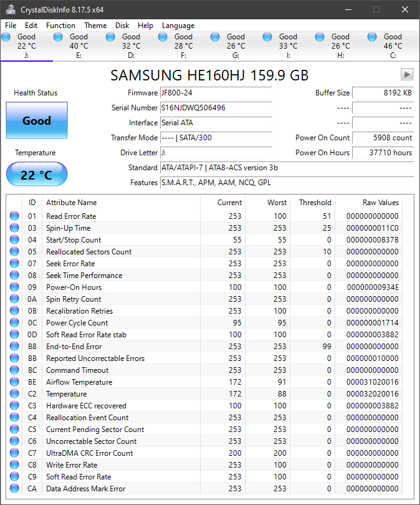
Task: Click raw value 00000000B37B
Action: pyautogui.click(x=373, y=240)
